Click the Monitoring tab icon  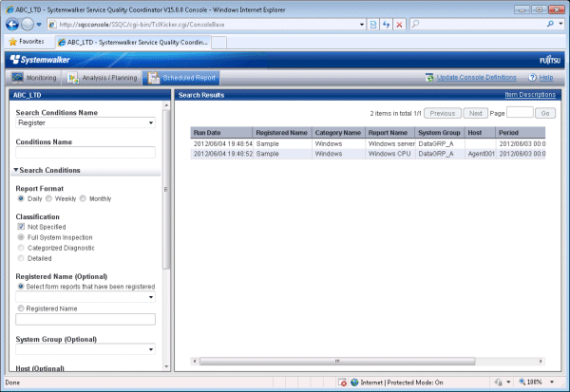click(17, 78)
